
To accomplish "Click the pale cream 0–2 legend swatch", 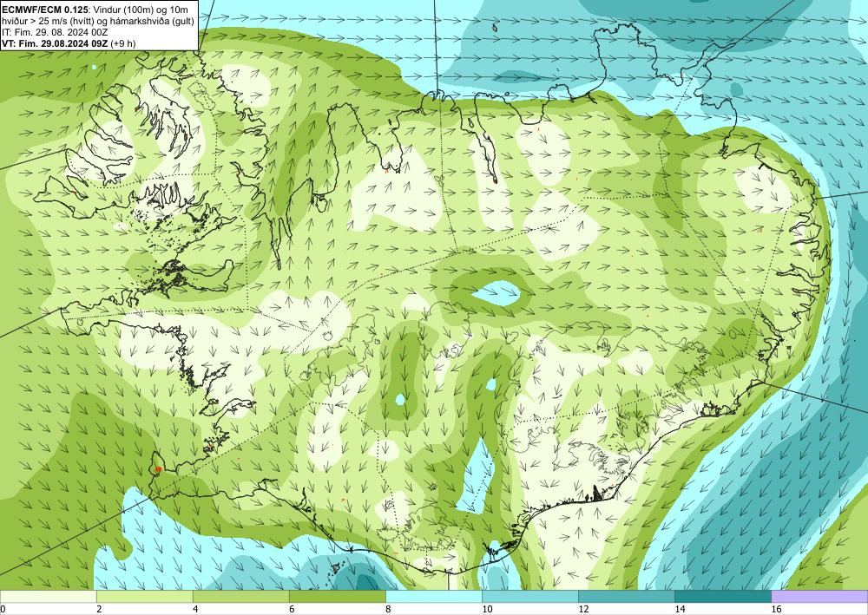I will tap(48, 597).
